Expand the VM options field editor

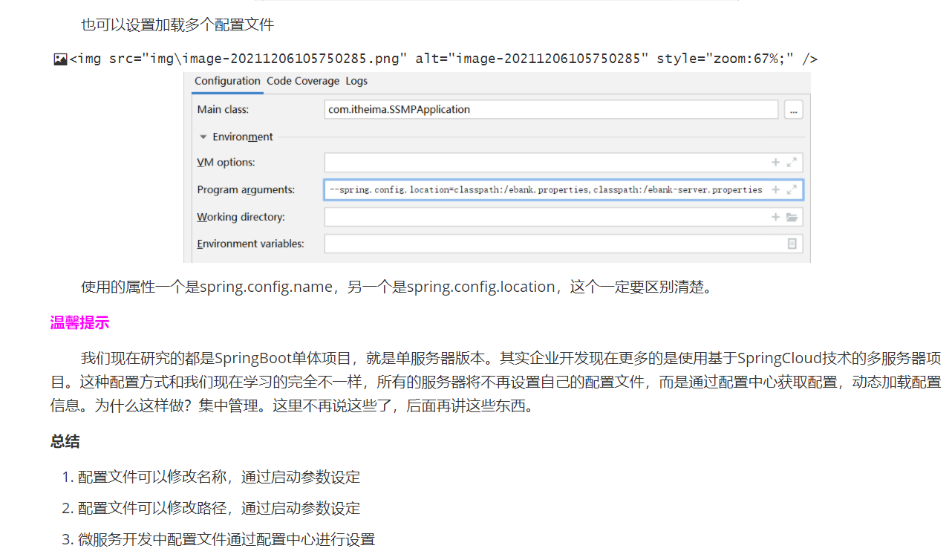click(x=792, y=162)
